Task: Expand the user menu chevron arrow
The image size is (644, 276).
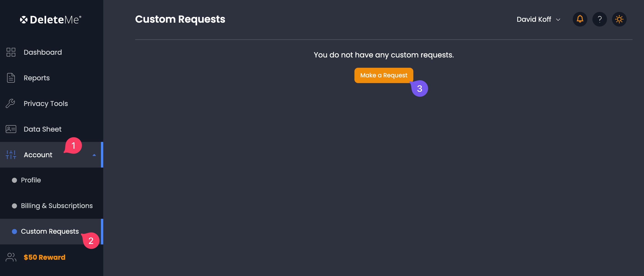Action: [558, 19]
